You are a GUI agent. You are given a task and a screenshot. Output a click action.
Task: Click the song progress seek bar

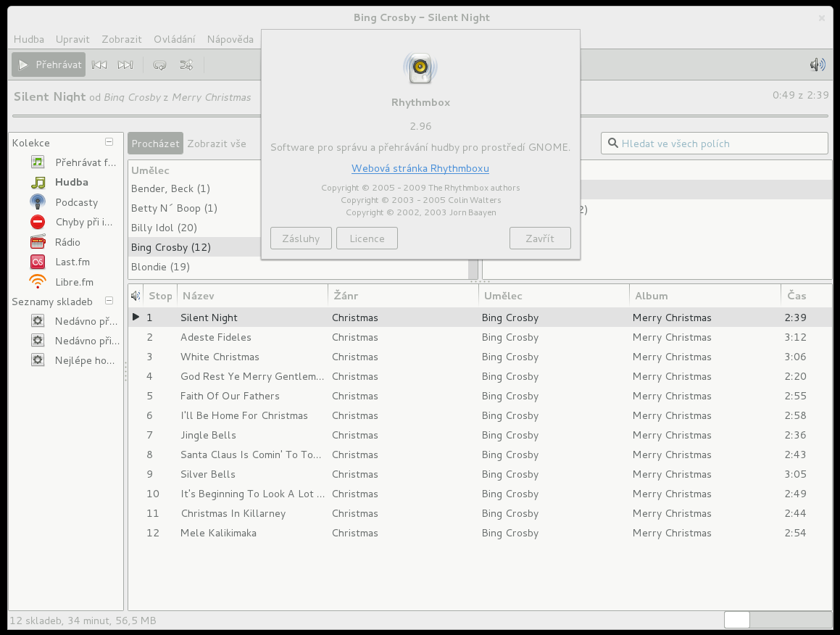point(420,115)
